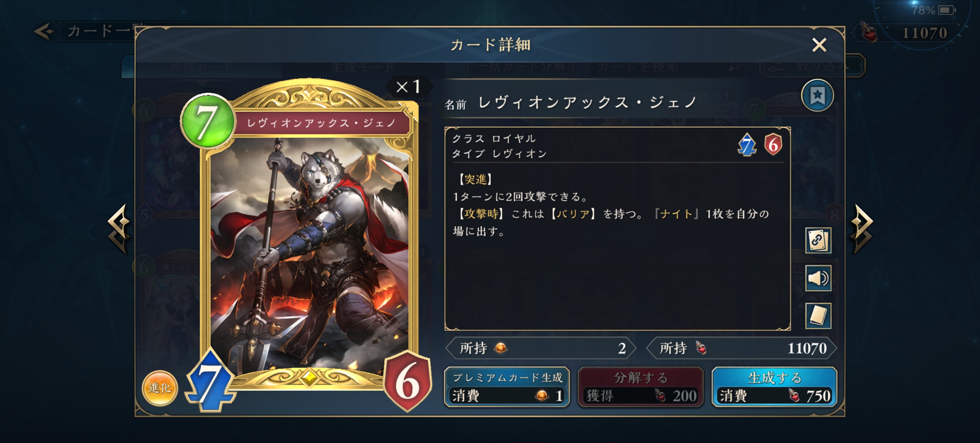
Task: Tap the 【突進】 keyword in card text
Action: click(x=475, y=180)
